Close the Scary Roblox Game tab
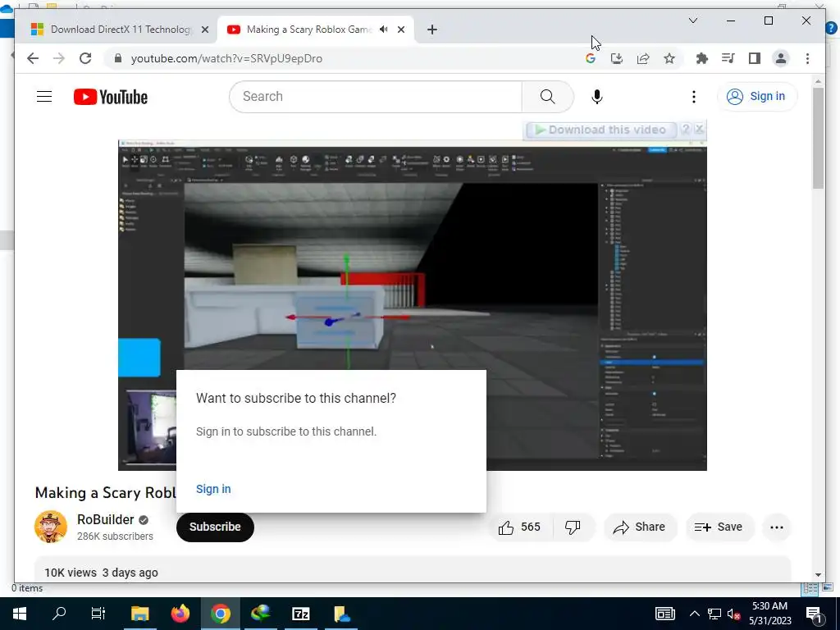Image resolution: width=840 pixels, height=630 pixels. click(400, 30)
